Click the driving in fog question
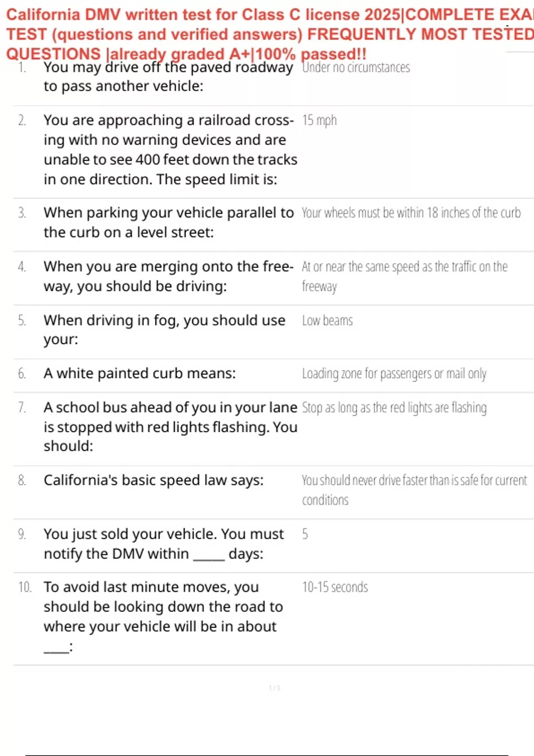This screenshot has width=534, height=756. click(164, 330)
